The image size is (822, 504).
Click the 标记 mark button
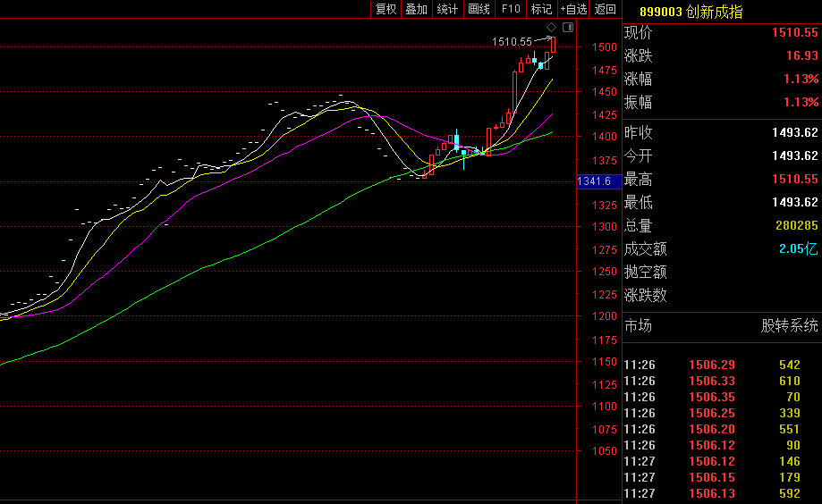pyautogui.click(x=541, y=9)
